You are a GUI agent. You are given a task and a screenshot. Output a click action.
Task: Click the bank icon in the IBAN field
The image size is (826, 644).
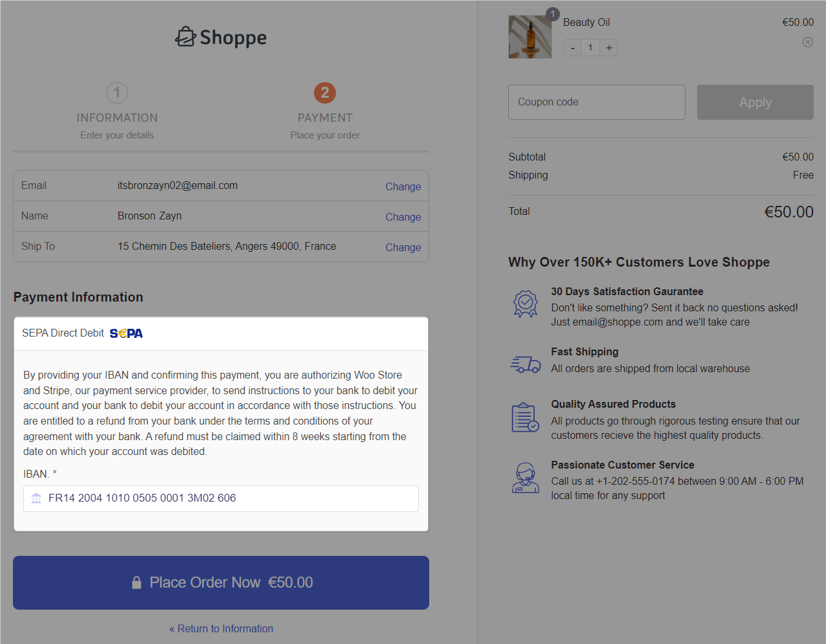coord(36,498)
